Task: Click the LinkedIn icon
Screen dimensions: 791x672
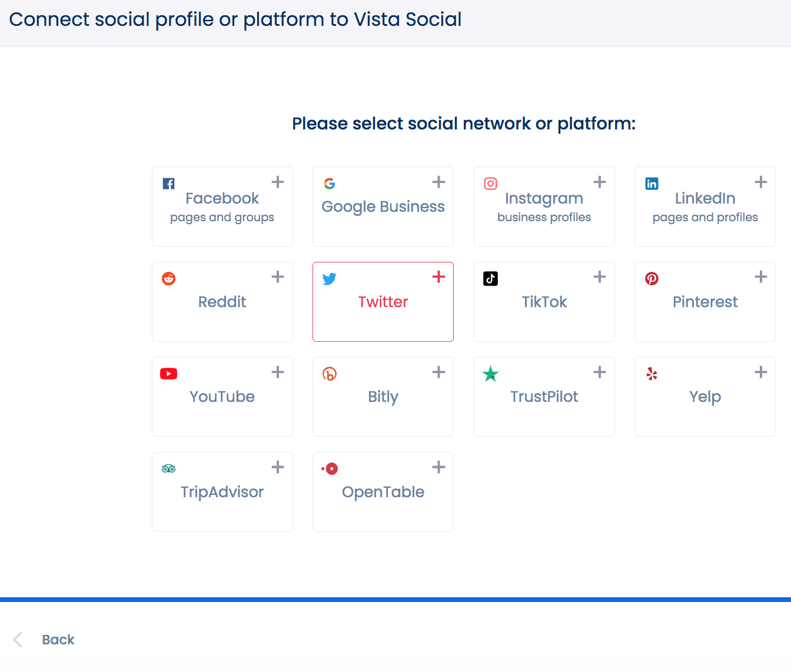Action: point(652,183)
